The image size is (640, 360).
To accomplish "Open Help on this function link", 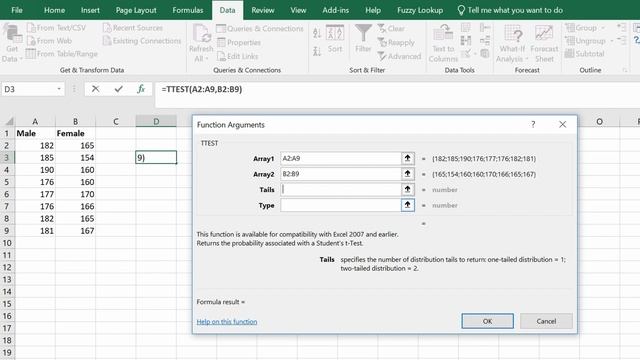I will [x=227, y=322].
